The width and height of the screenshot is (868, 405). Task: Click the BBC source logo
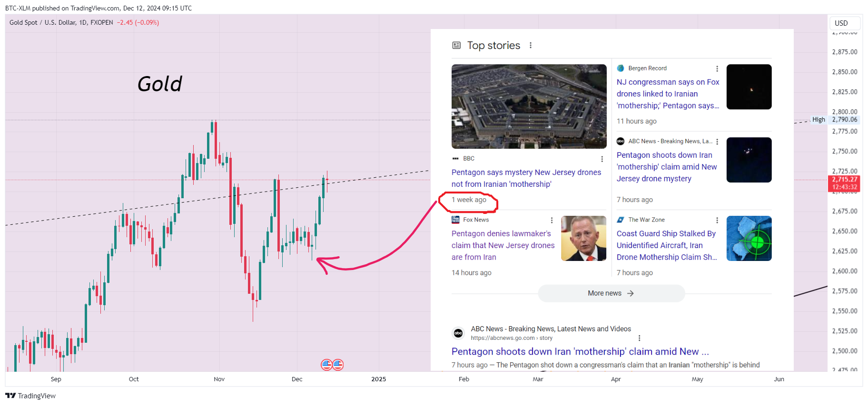[455, 158]
